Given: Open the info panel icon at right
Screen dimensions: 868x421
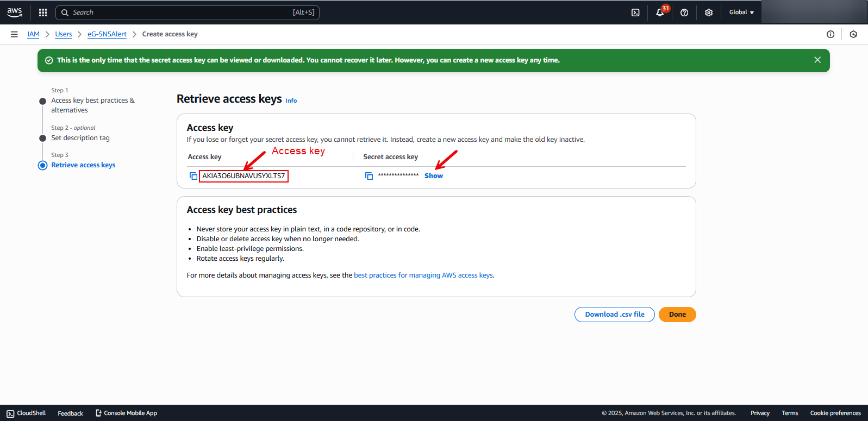Looking at the screenshot, I should tap(830, 34).
